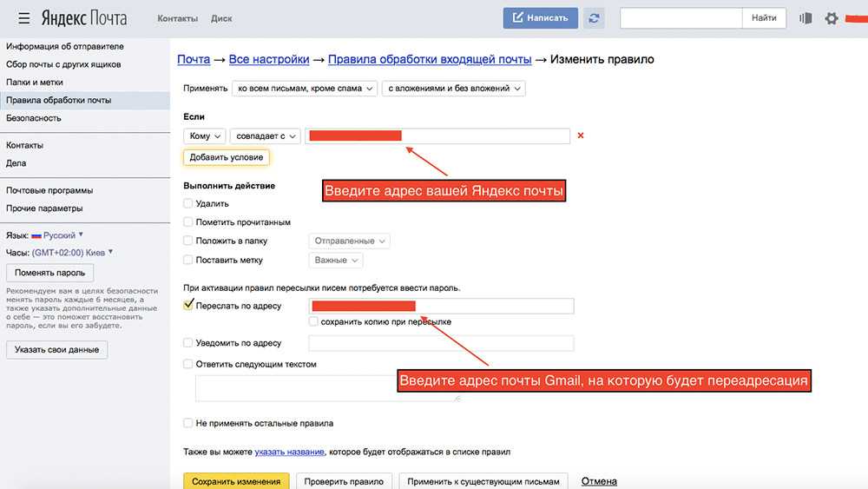Viewport: 868px width, 489px height.
Task: Click the Уведомить address input field
Action: tap(441, 343)
